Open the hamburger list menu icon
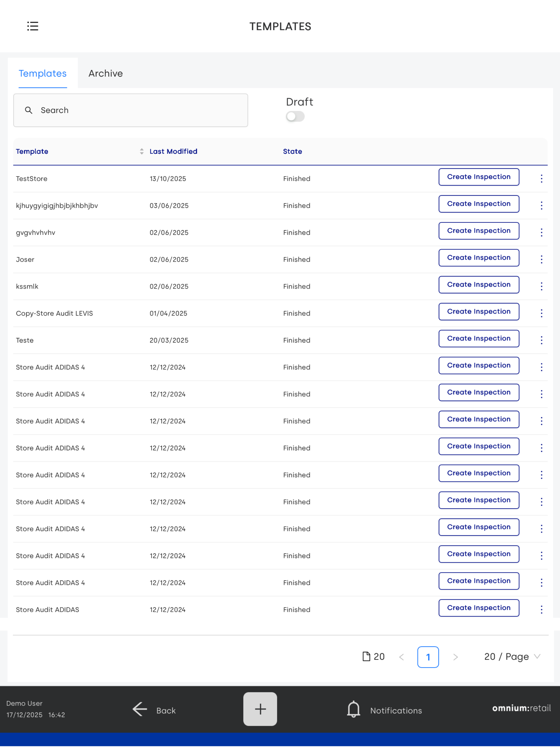Viewport: 560px width, 747px height. (33, 26)
